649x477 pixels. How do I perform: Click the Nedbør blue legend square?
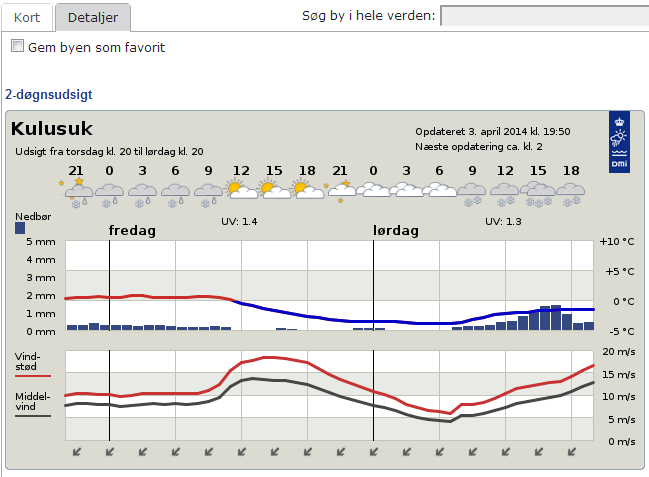20,228
